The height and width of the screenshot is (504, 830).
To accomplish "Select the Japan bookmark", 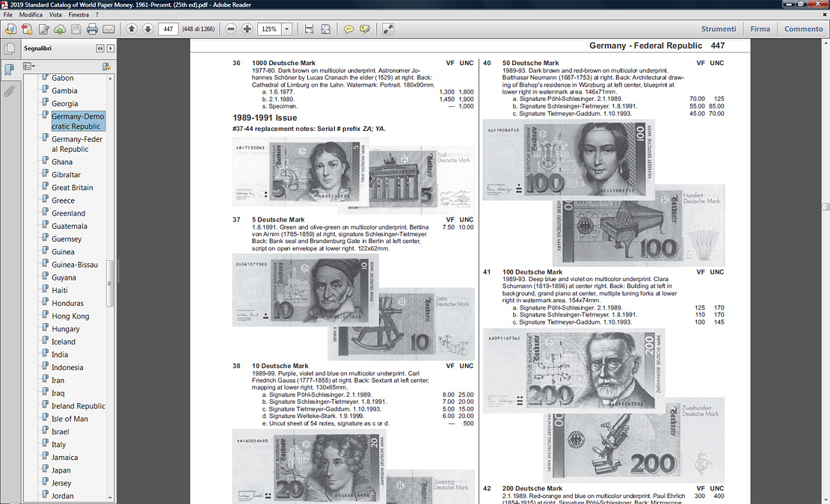I will [61, 470].
